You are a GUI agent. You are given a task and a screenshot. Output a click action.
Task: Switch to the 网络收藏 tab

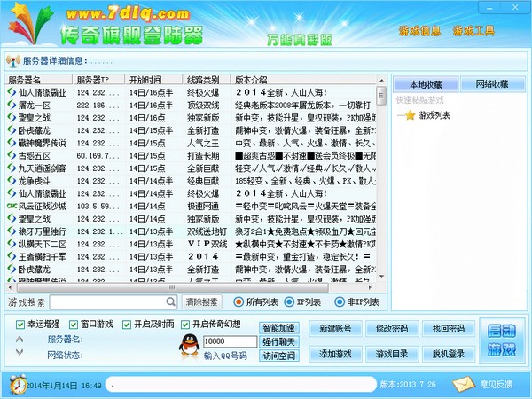point(492,84)
